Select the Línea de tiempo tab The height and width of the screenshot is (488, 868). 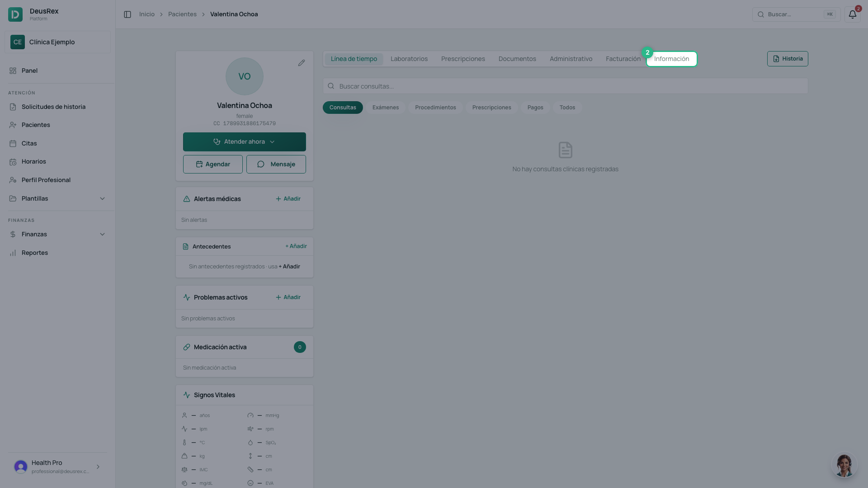pyautogui.click(x=354, y=59)
